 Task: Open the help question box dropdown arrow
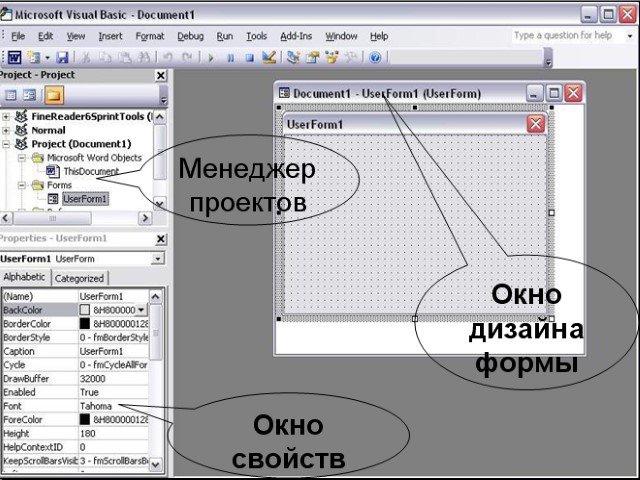tap(630, 36)
